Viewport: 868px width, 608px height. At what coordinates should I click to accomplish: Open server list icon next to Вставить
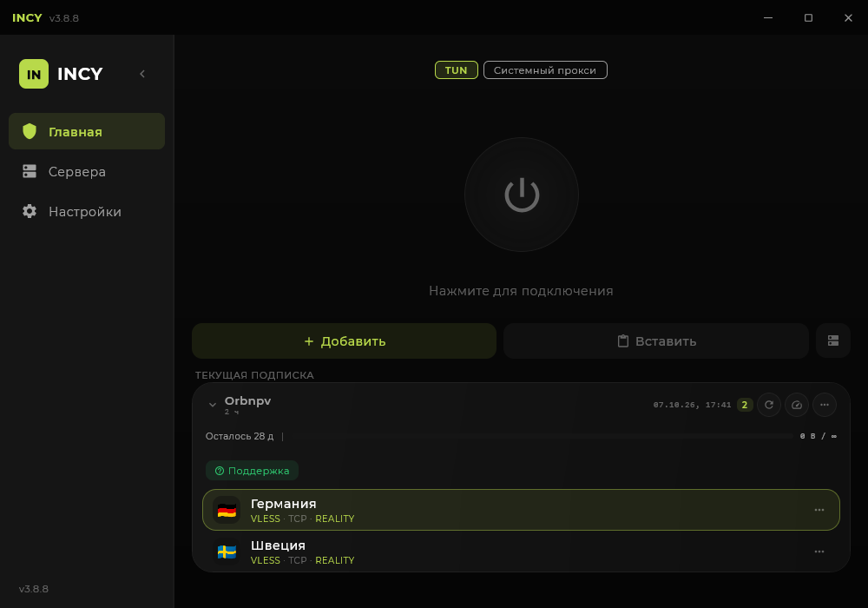pyautogui.click(x=833, y=341)
